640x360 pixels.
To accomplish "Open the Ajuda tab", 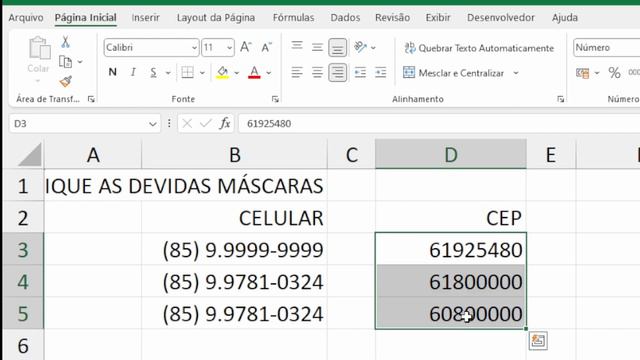I will (565, 18).
